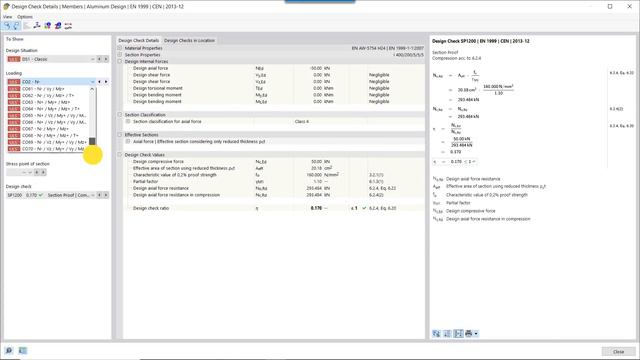Expand the Axial force effective section row

(x=128, y=141)
